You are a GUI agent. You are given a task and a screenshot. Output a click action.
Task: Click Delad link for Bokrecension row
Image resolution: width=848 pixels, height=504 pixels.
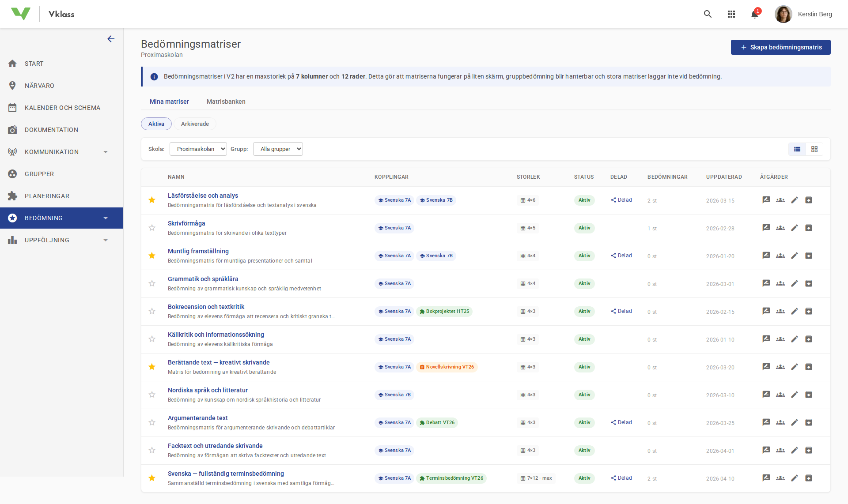(x=621, y=311)
